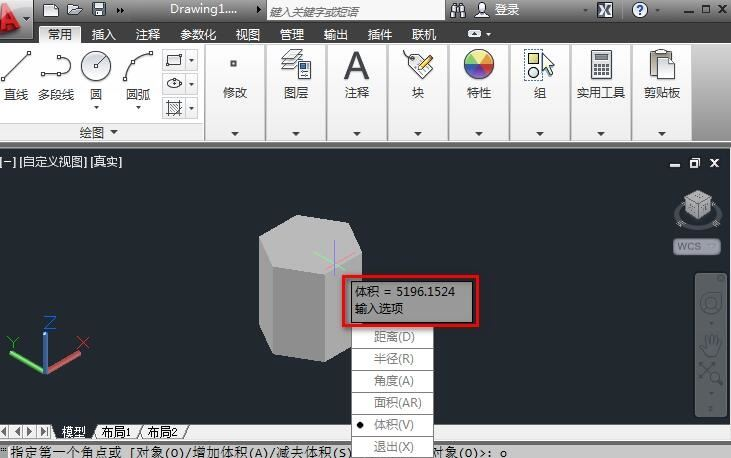
Task: Select the 圆弧 arc tool
Action: coord(138,75)
